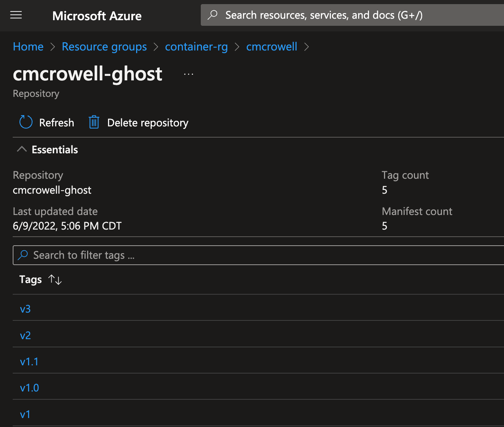Open tag v1.0

[30, 388]
